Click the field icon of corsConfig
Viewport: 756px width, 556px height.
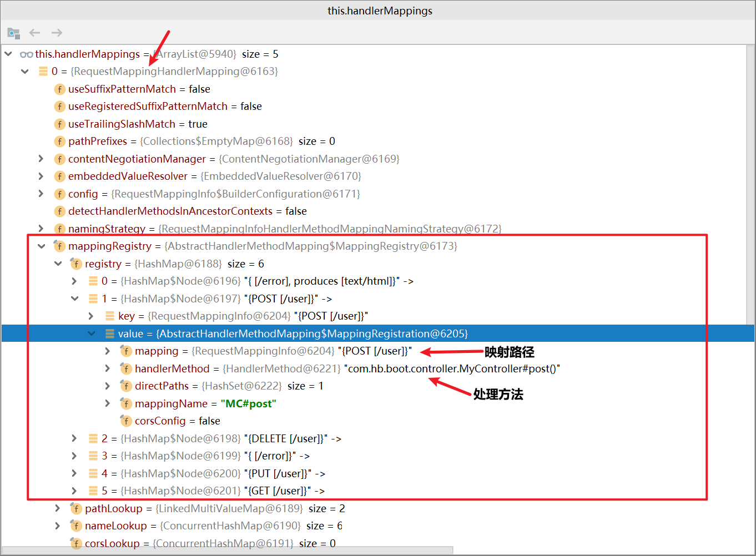point(126,421)
